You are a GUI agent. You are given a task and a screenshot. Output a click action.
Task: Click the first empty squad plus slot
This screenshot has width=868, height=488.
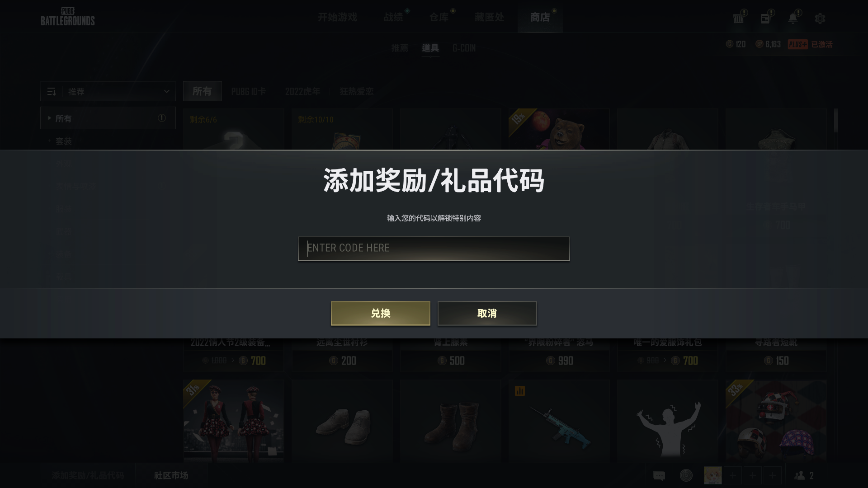pos(733,475)
